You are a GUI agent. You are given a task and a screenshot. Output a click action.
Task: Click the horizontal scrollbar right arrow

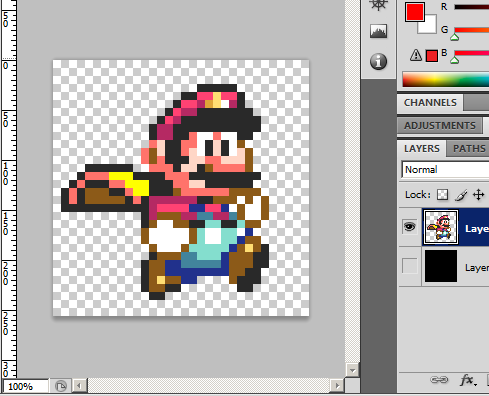pyautogui.click(x=337, y=386)
